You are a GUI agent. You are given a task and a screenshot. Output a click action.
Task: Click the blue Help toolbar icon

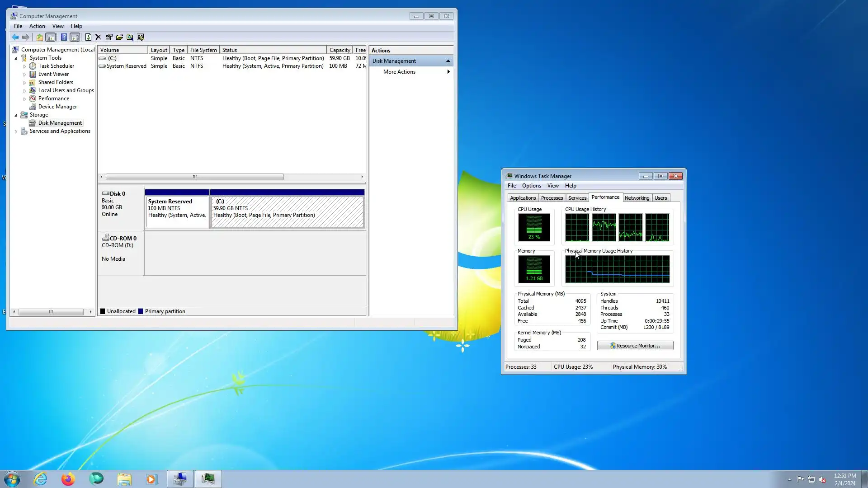[x=64, y=38]
